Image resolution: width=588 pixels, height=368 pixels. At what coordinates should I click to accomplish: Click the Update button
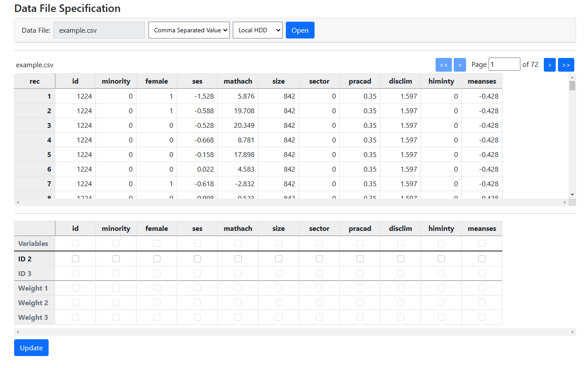[31, 348]
